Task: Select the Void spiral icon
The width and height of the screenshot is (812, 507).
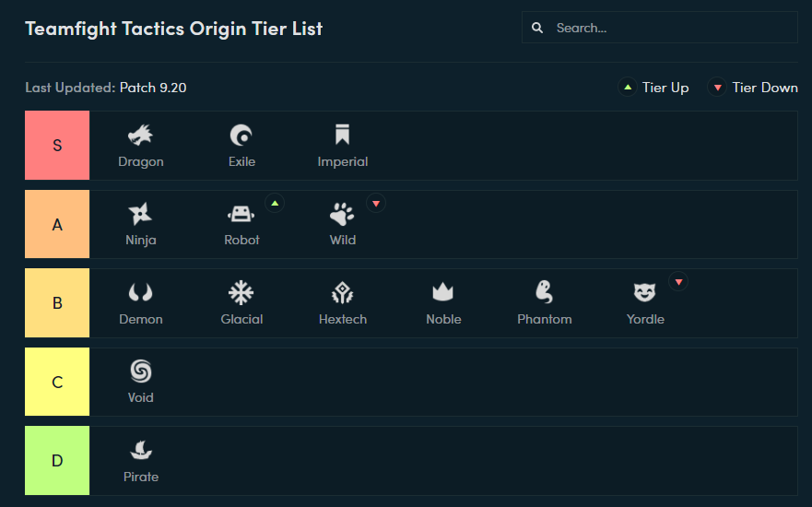Action: (141, 371)
